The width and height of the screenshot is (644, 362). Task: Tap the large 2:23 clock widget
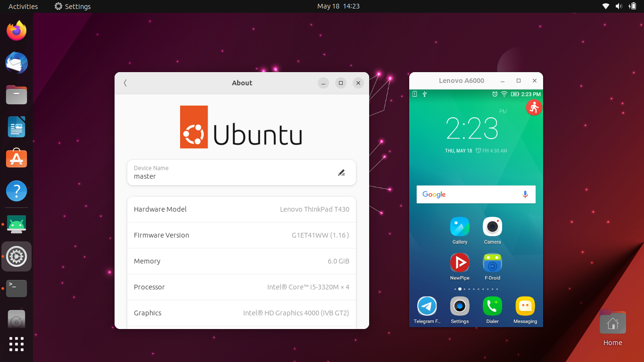click(x=472, y=128)
